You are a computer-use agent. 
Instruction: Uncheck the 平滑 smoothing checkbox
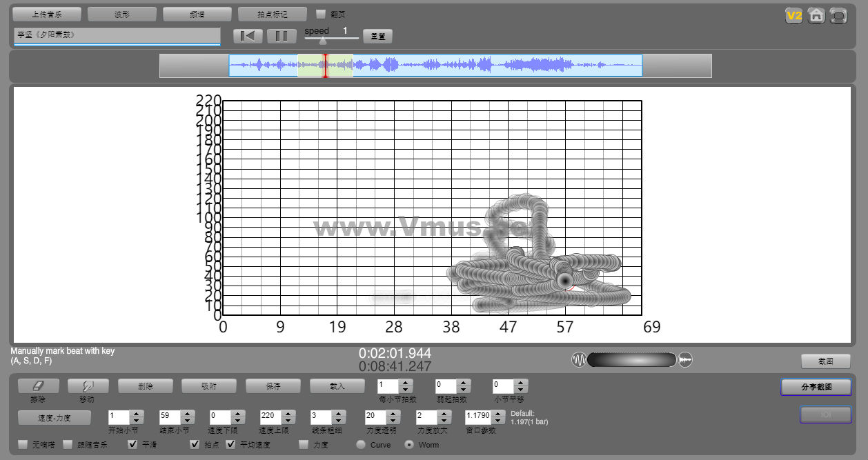coord(133,444)
